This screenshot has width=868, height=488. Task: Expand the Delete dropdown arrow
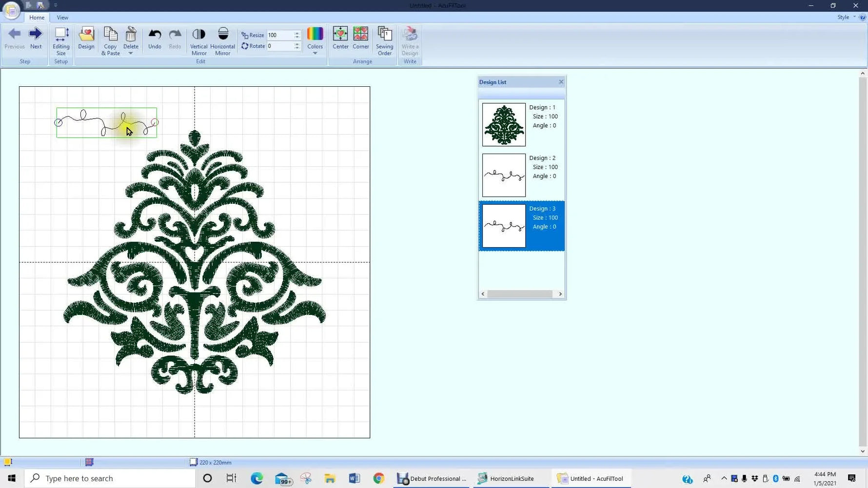[131, 54]
